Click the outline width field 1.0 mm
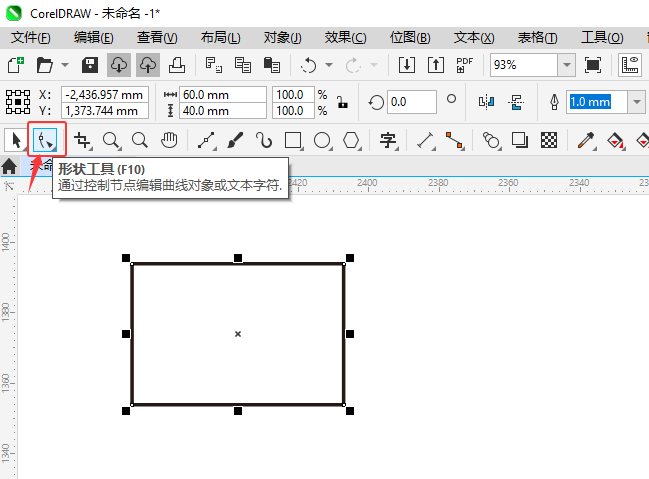Screen dimensions: 649x479 click(x=596, y=102)
